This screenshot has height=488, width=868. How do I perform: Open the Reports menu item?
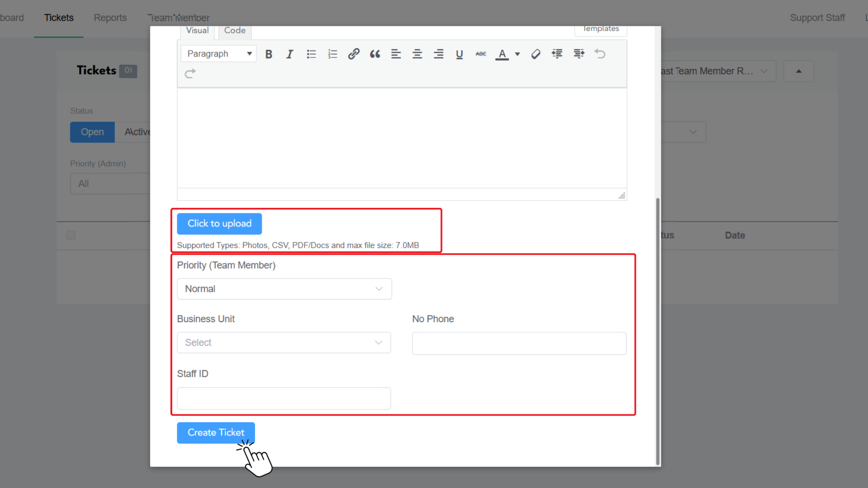click(110, 18)
